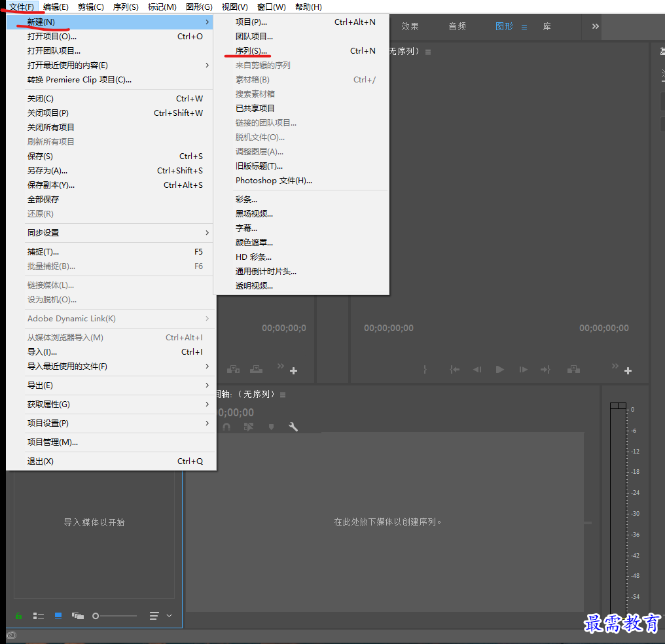Click source monitor overwrite button

[256, 370]
